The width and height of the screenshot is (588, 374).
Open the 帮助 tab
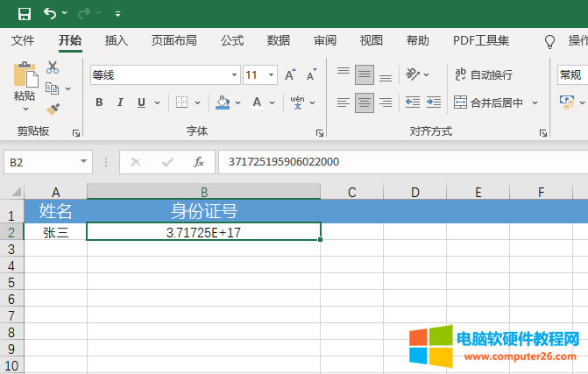418,40
